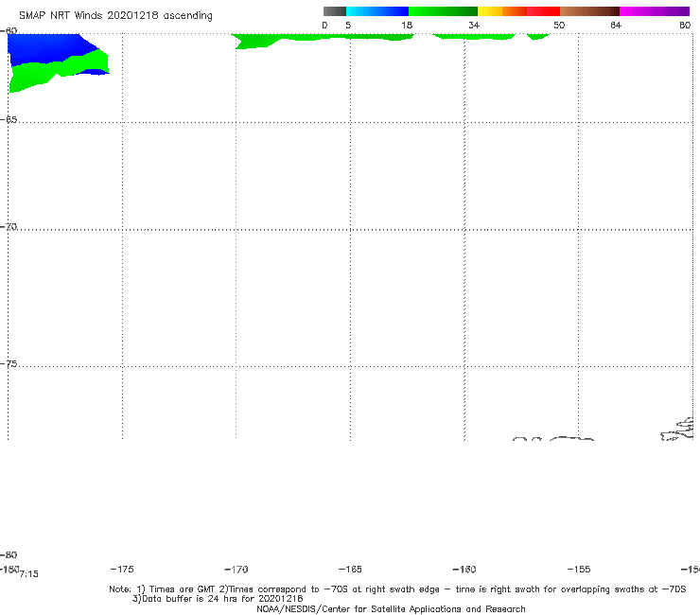Click the longitude label '-175'

point(122,569)
